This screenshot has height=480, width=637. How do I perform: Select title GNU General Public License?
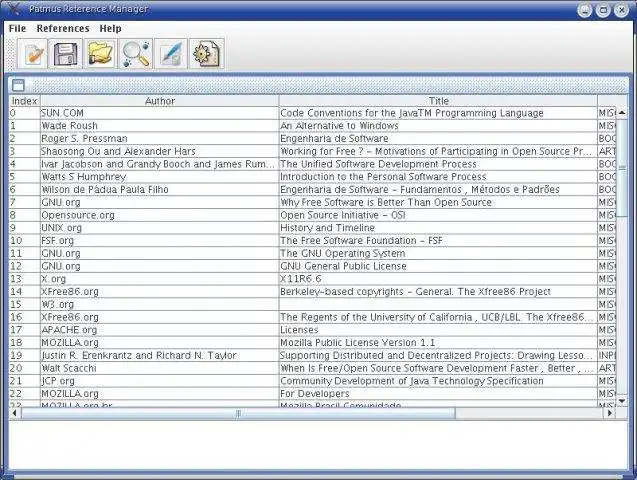pos(438,266)
